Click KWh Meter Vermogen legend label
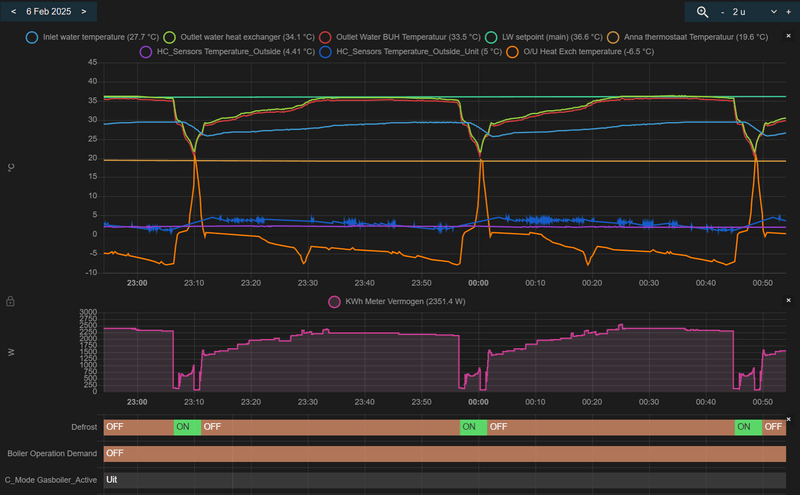This screenshot has width=800, height=495. click(x=405, y=302)
